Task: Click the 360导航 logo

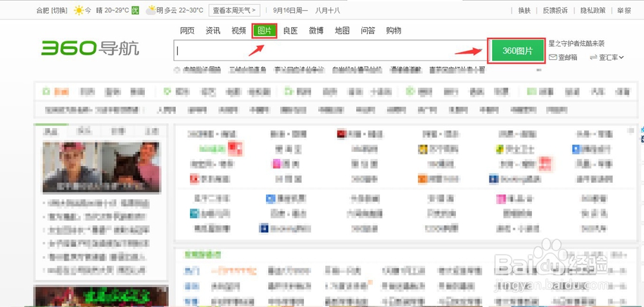Action: click(x=90, y=48)
